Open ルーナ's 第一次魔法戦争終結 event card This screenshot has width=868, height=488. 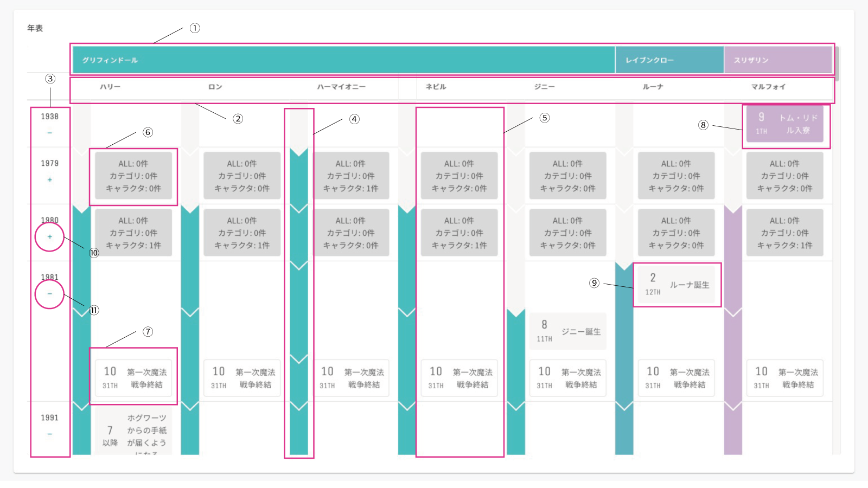pos(676,378)
